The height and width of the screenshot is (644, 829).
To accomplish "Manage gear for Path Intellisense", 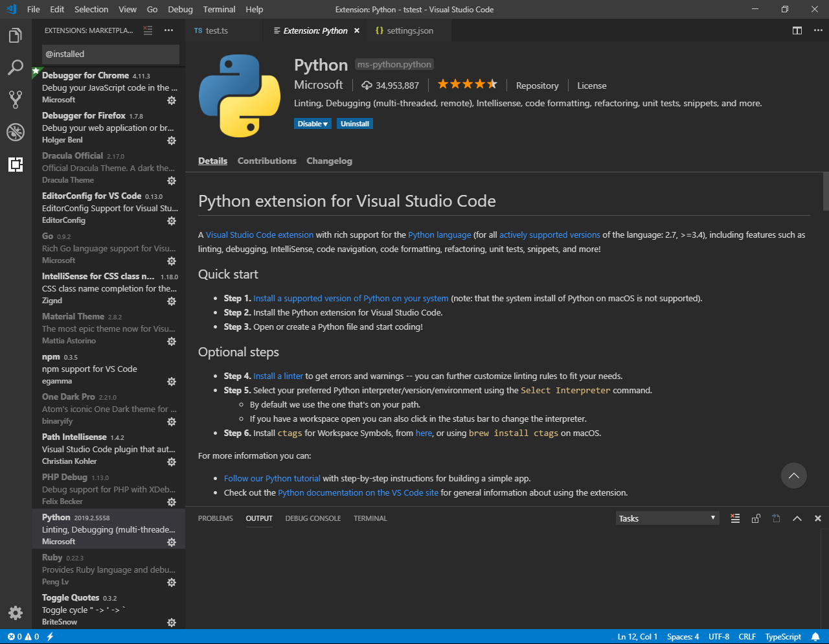I will pyautogui.click(x=172, y=462).
